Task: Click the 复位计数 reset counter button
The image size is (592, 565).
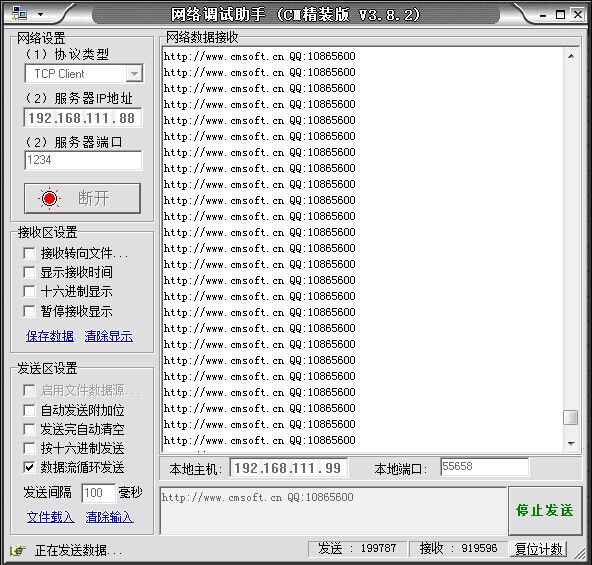Action: 538,549
